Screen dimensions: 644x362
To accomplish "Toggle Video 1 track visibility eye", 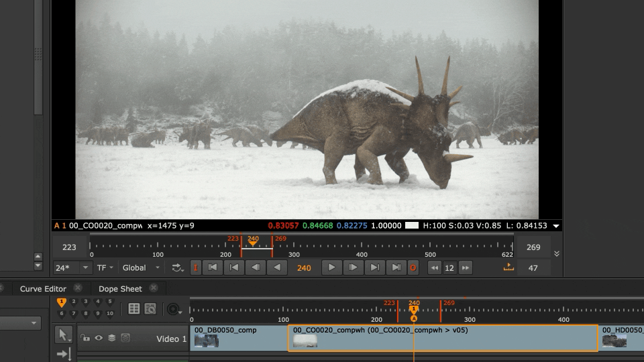I will click(x=99, y=338).
